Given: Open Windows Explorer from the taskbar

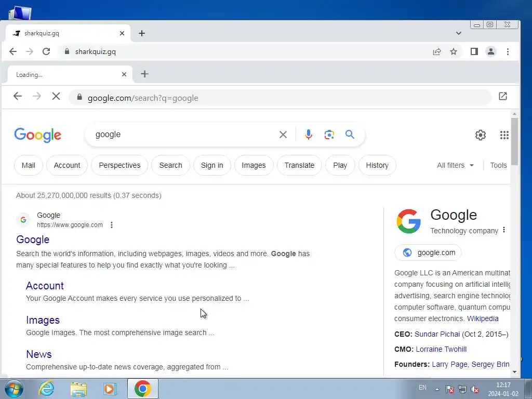Looking at the screenshot, I should (78, 389).
